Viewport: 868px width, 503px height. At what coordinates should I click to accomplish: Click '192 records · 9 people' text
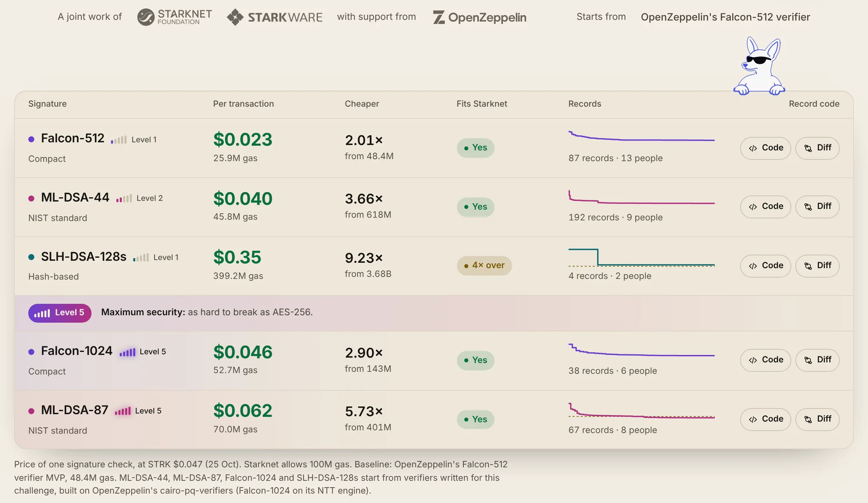pyautogui.click(x=615, y=217)
